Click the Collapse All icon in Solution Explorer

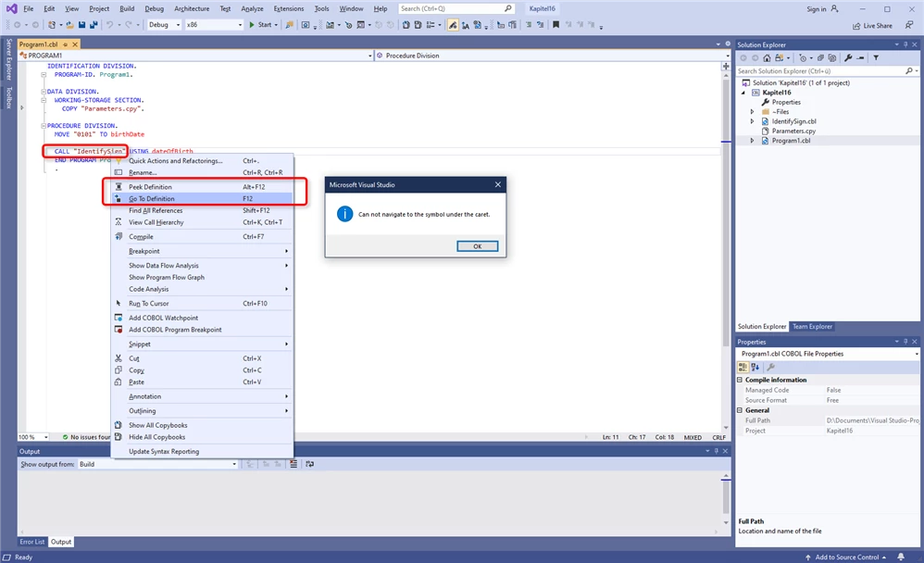click(820, 57)
